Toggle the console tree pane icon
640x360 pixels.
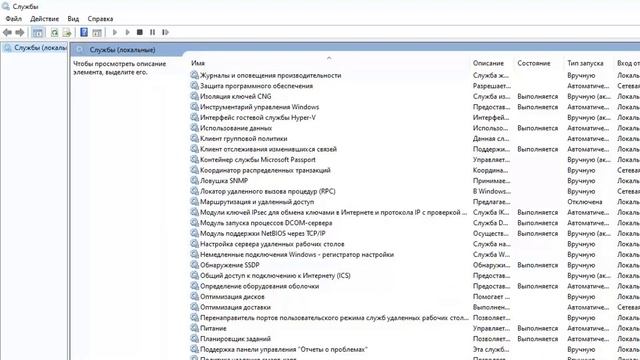point(38,32)
